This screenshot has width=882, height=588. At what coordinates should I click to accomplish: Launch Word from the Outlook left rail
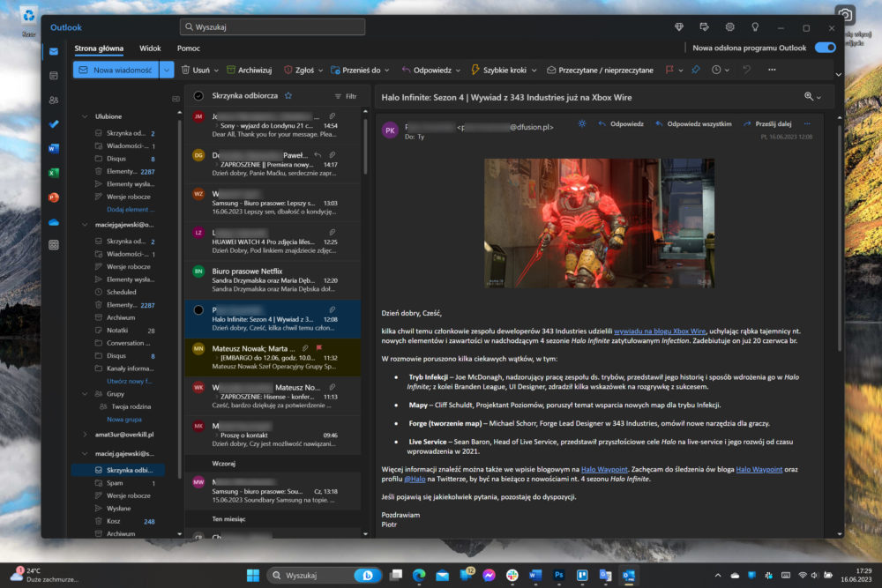point(54,148)
